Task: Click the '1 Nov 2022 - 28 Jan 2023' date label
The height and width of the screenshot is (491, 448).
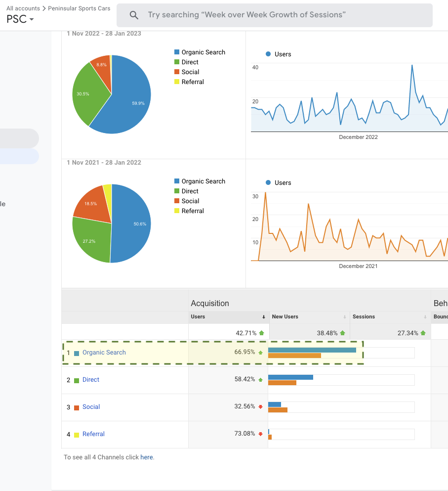Action: [x=104, y=34]
